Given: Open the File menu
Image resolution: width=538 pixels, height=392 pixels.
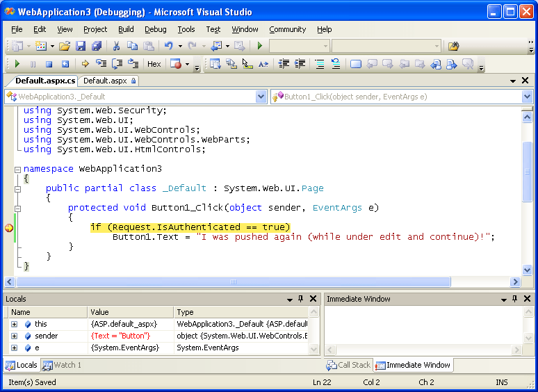Looking at the screenshot, I should [x=17, y=29].
